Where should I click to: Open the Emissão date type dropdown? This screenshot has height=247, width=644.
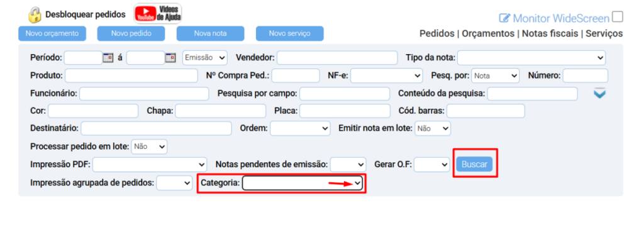coord(205,58)
